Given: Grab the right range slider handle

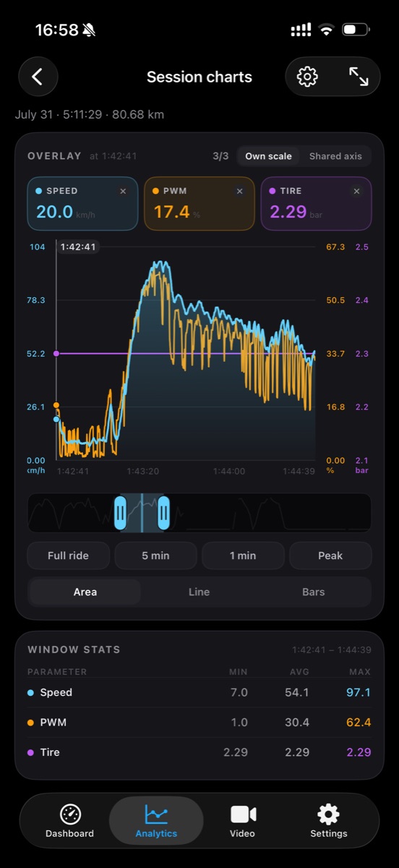Looking at the screenshot, I should pos(163,513).
